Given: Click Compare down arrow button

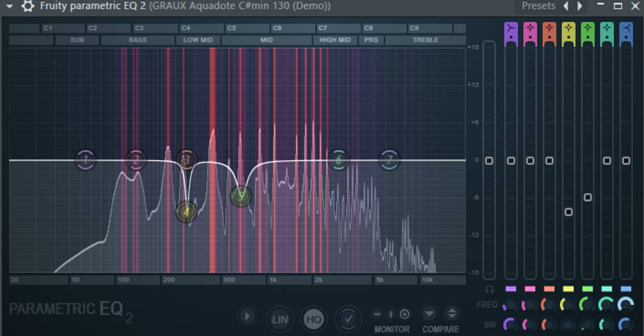Looking at the screenshot, I should coord(429,314).
